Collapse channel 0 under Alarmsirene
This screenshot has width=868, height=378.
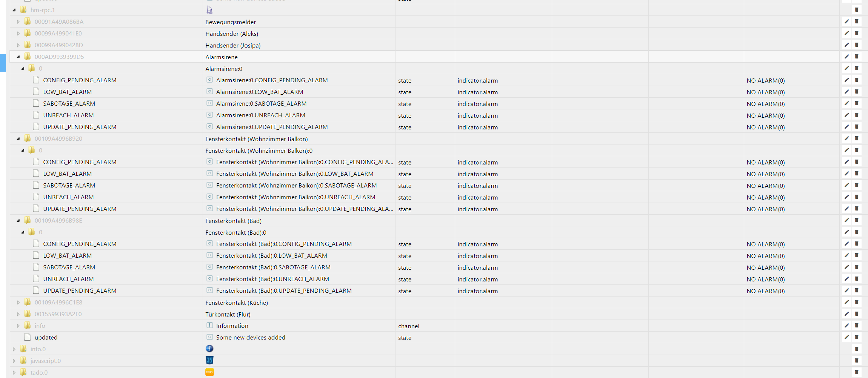coord(23,69)
